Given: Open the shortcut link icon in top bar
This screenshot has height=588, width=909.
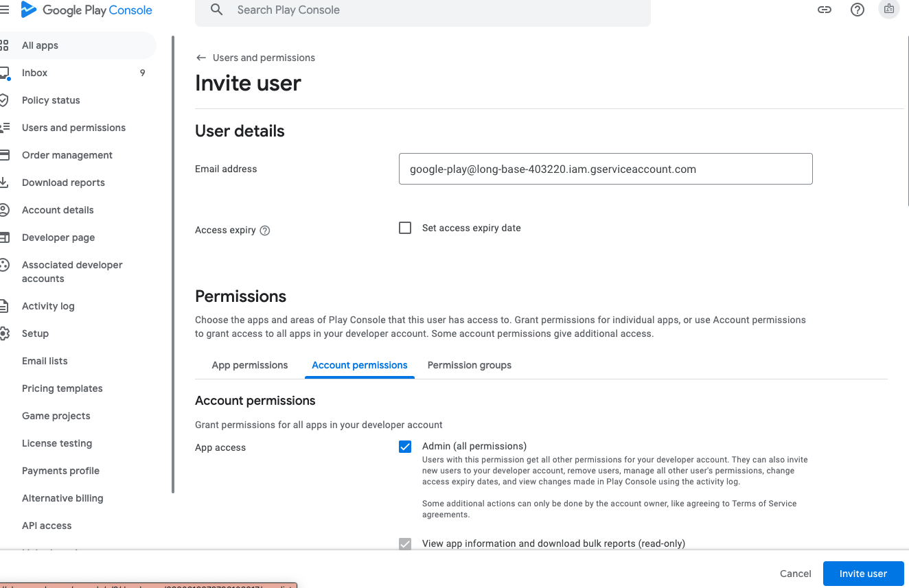Looking at the screenshot, I should (825, 10).
